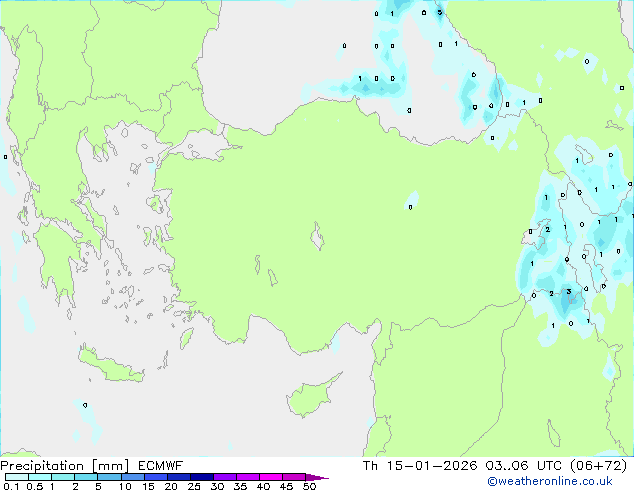Click the 0.5–1 mm legend color box
The image size is (634, 490).
40,477
